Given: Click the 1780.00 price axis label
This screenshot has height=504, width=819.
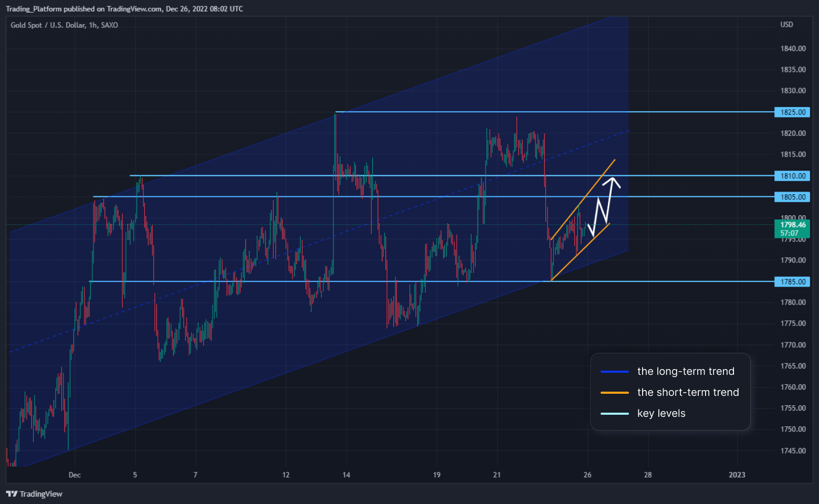Looking at the screenshot, I should pyautogui.click(x=793, y=302).
